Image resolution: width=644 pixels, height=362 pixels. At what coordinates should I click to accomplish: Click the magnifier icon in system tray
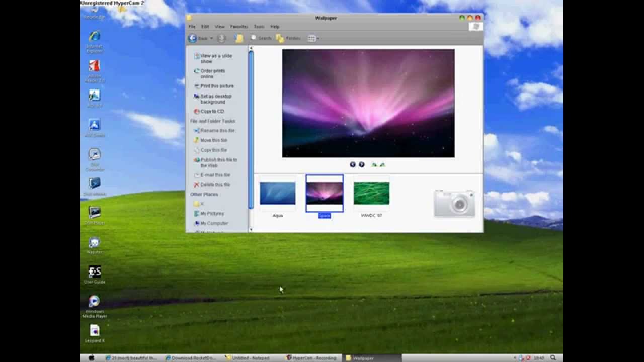[554, 358]
